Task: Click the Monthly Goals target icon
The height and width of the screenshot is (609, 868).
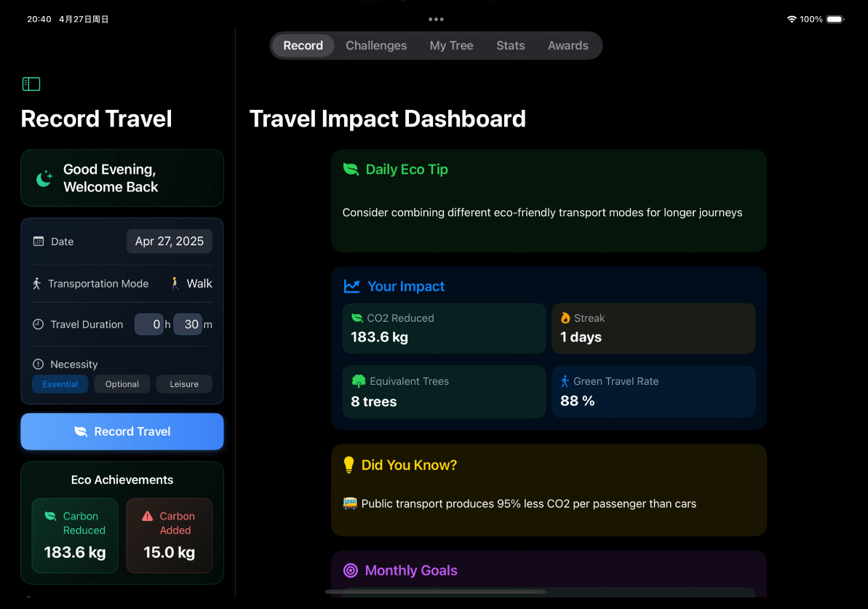Action: click(351, 570)
